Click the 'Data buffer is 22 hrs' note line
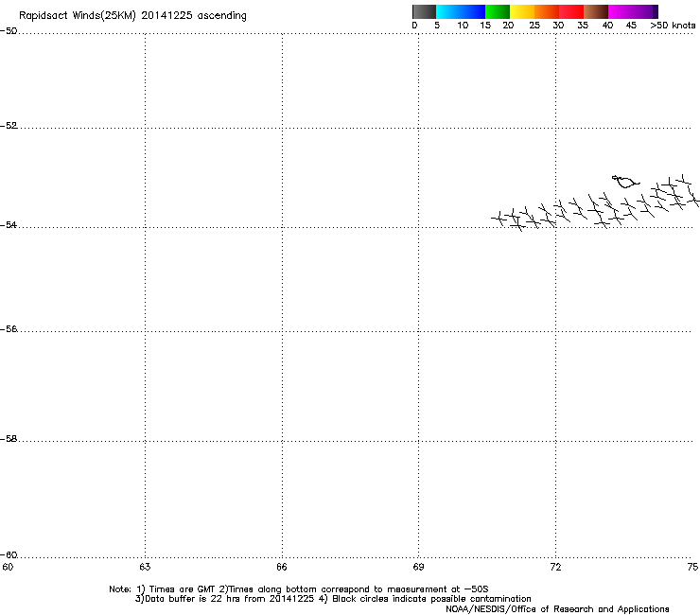 333,599
